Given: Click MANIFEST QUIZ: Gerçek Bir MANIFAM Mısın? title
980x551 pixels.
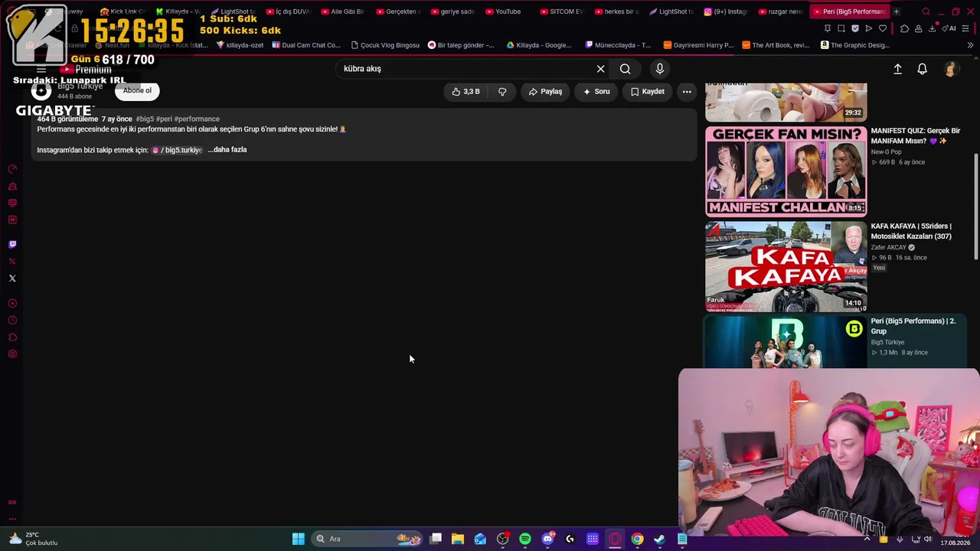Looking at the screenshot, I should [x=915, y=136].
